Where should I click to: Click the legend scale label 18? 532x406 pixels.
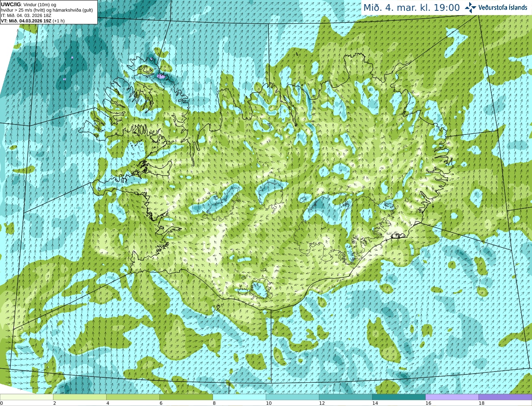point(481,403)
